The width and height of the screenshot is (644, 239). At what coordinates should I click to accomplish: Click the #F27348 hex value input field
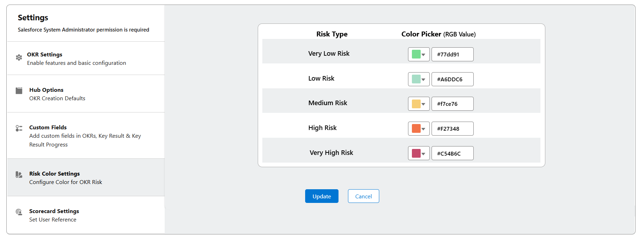(452, 128)
